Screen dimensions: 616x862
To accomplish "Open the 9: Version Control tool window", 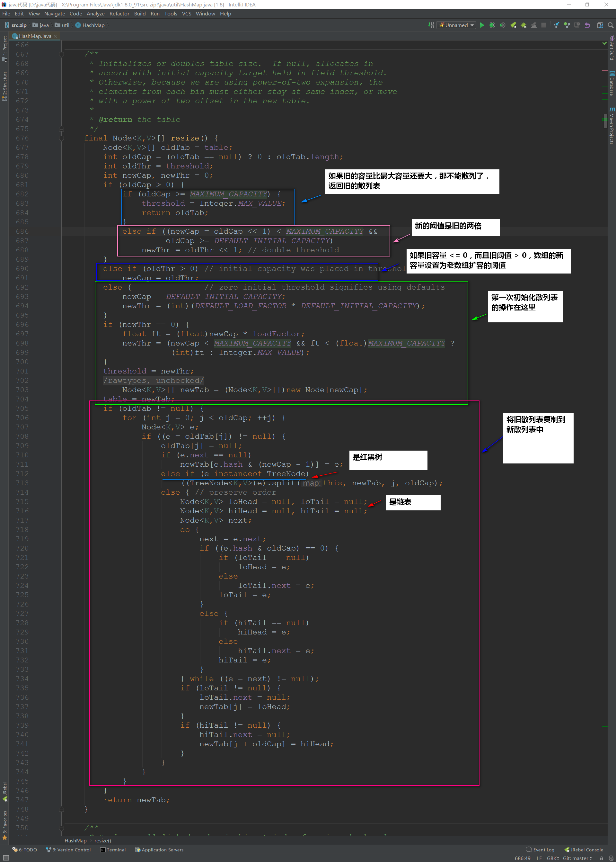I will [x=68, y=850].
